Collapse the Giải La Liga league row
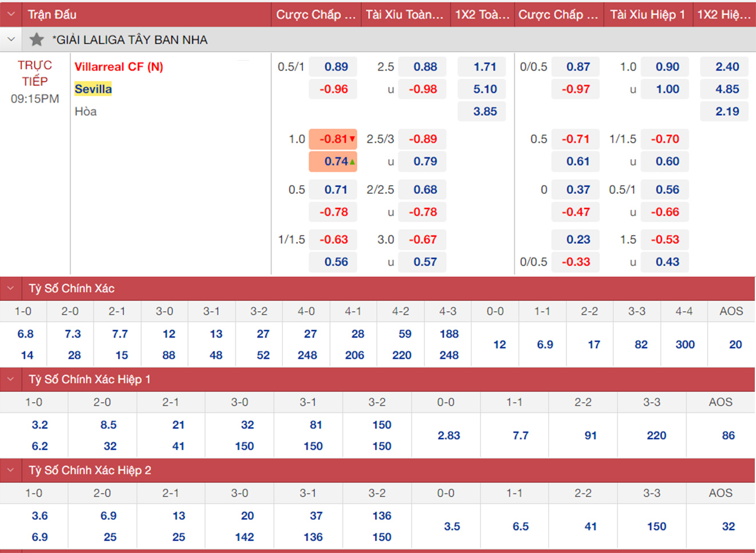The height and width of the screenshot is (553, 756). (11, 40)
